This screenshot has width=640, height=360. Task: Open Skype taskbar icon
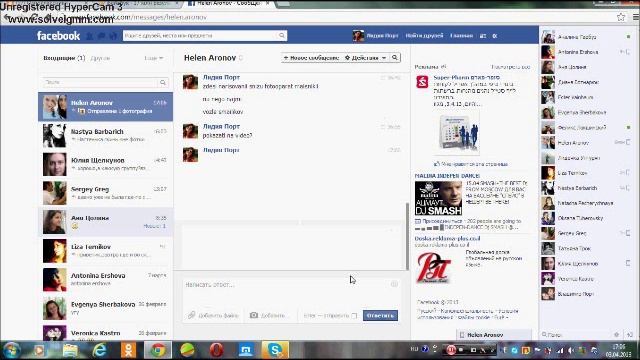pos(275,350)
